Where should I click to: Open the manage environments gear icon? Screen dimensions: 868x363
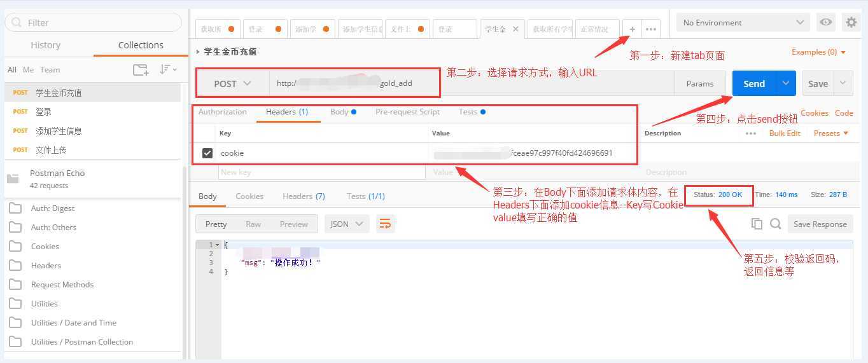851,22
